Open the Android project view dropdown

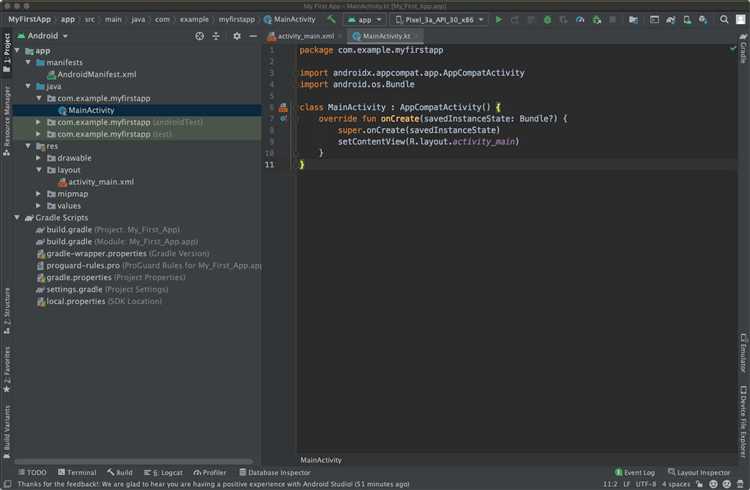pyautogui.click(x=48, y=36)
